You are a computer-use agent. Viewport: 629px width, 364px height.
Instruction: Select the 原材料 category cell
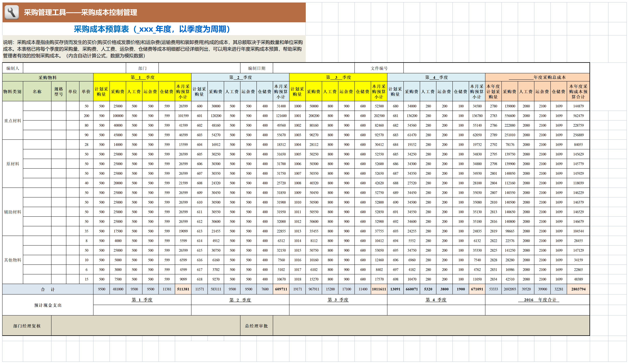13,164
